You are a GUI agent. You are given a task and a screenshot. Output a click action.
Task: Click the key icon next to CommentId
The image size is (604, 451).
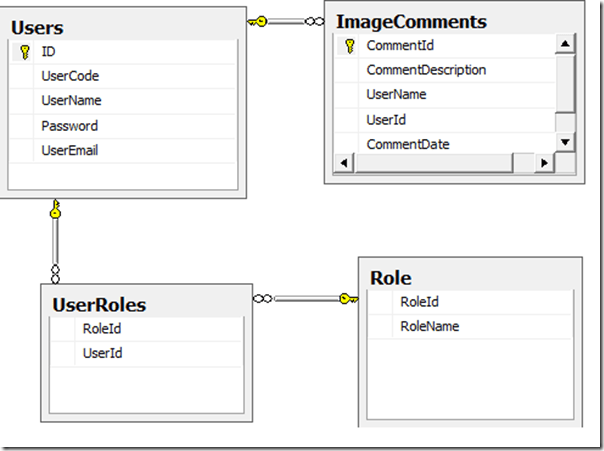click(349, 45)
